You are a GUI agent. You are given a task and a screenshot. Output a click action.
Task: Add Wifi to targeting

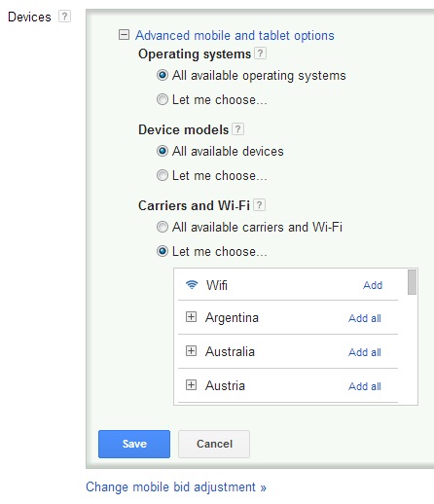[373, 285]
